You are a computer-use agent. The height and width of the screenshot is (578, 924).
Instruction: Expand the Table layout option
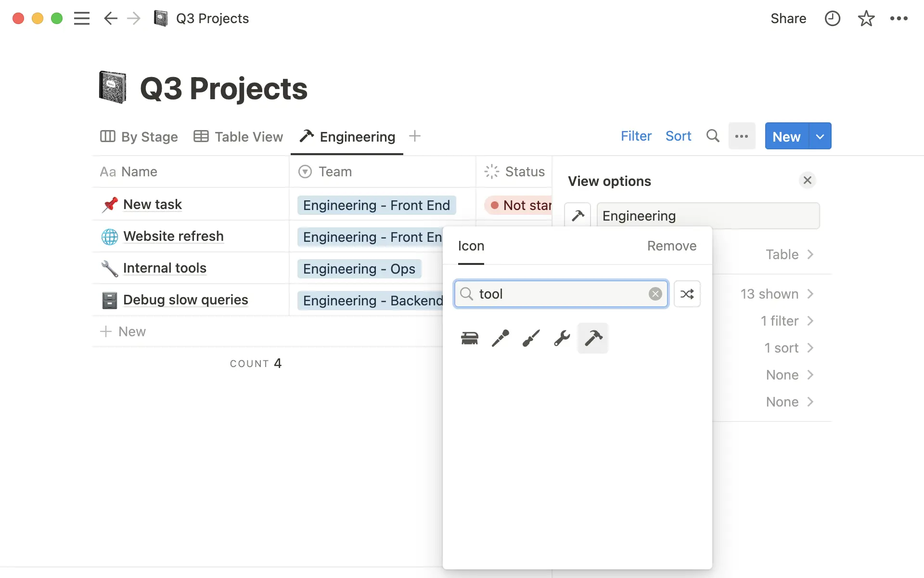[789, 254]
